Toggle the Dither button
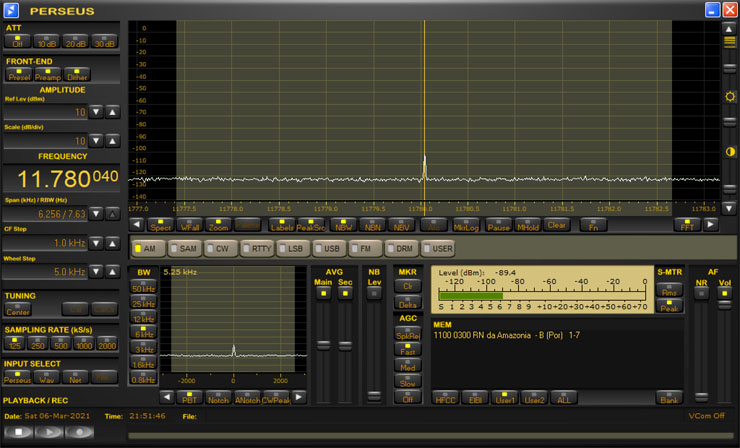 77,75
